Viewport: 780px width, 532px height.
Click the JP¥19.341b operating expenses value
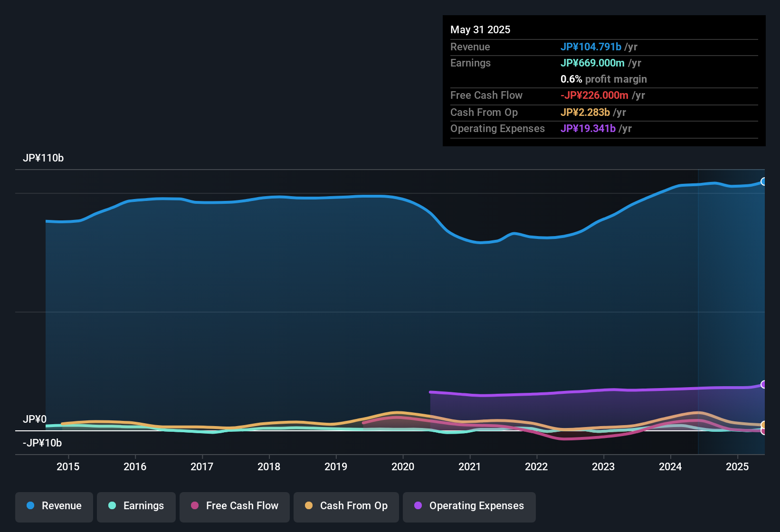[x=588, y=128]
